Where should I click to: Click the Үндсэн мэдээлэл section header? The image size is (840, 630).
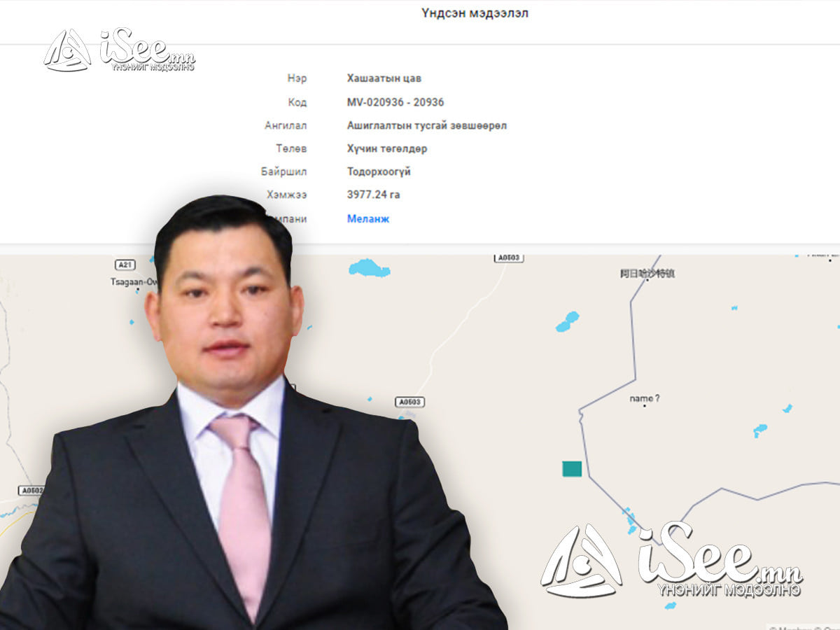pyautogui.click(x=475, y=13)
